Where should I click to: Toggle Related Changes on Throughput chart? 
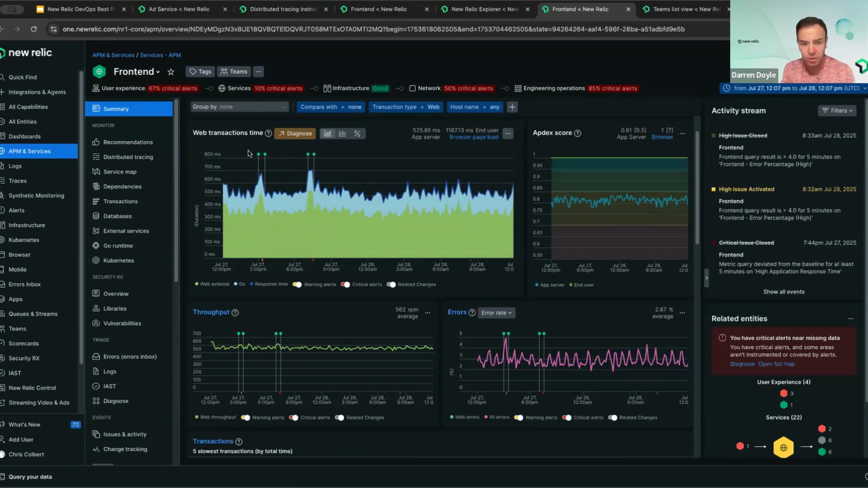pyautogui.click(x=340, y=418)
